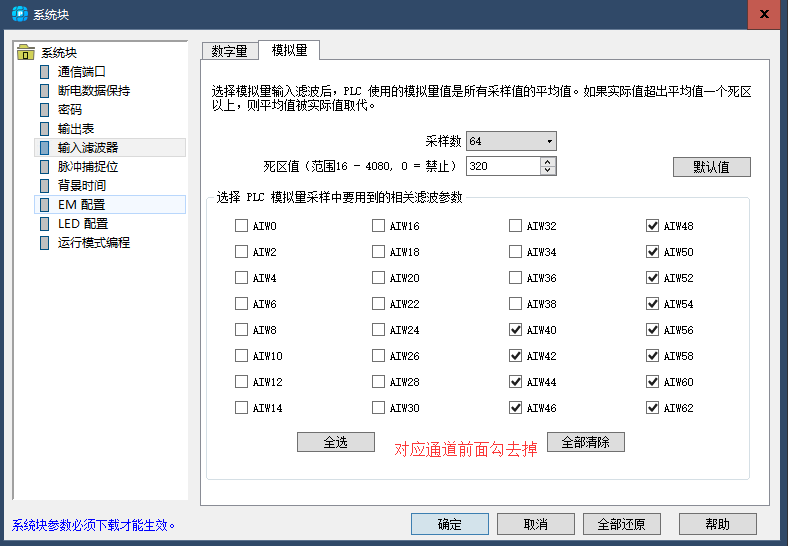
Task: Uncheck the AIW56 checkbox
Action: (x=653, y=330)
